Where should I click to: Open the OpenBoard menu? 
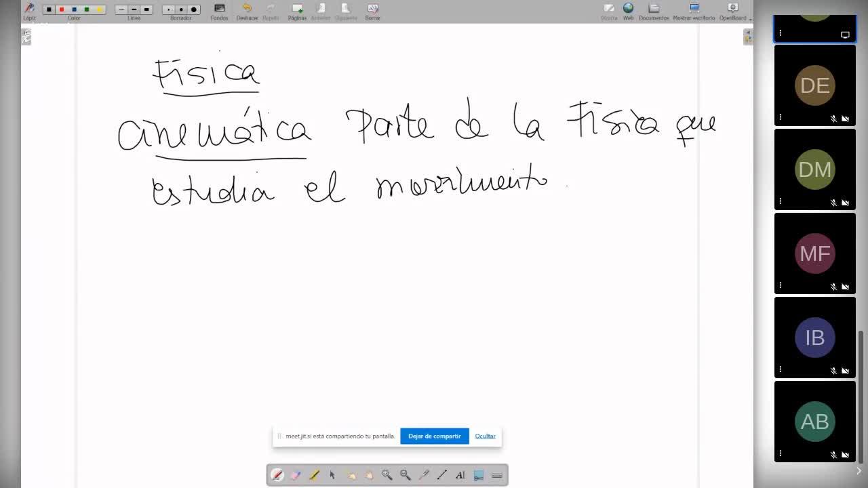(x=734, y=11)
